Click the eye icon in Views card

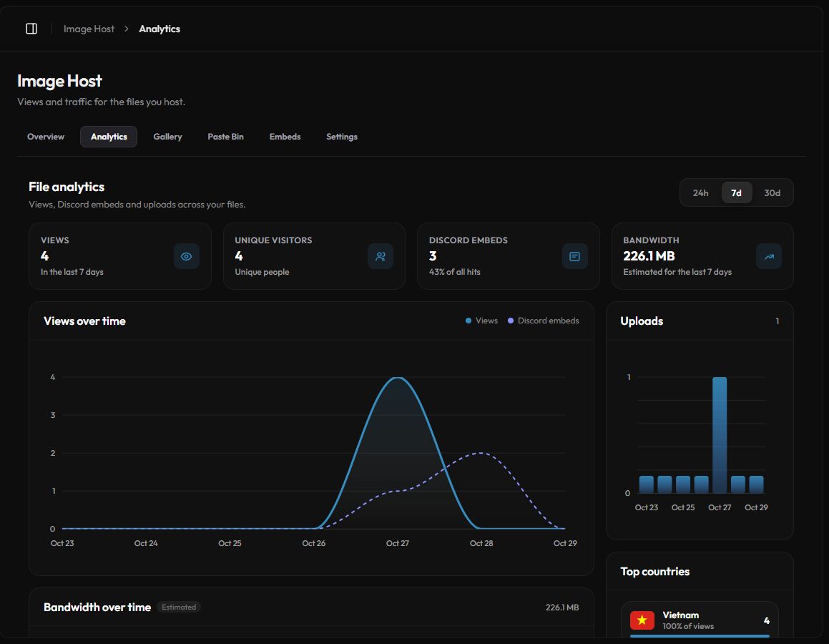186,256
